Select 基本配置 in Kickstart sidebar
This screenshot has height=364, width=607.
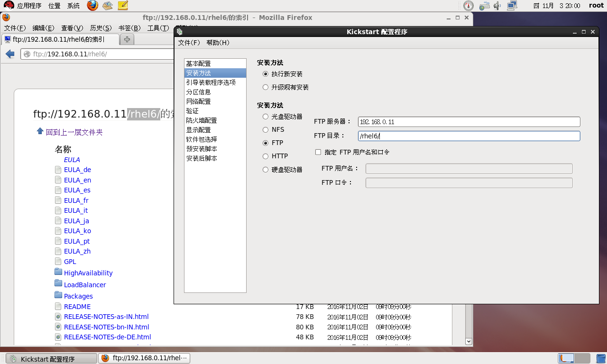215,64
